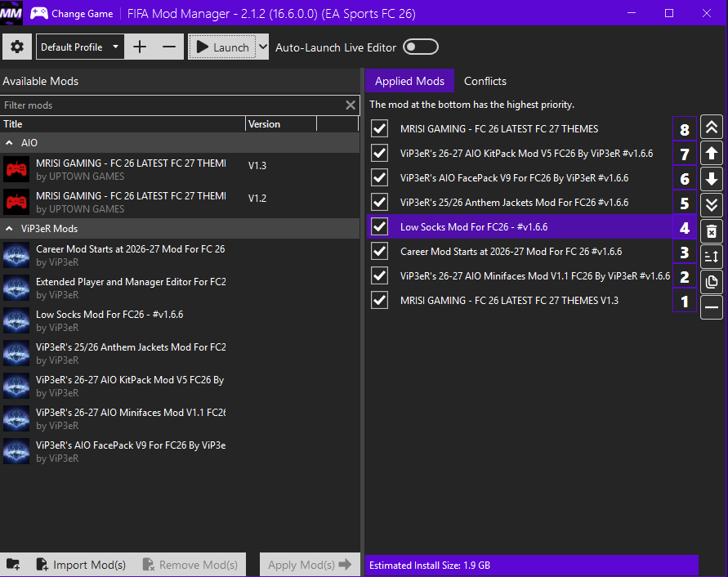Click the V1.2 version cell
Screen dimensions: 728x577
(x=257, y=199)
